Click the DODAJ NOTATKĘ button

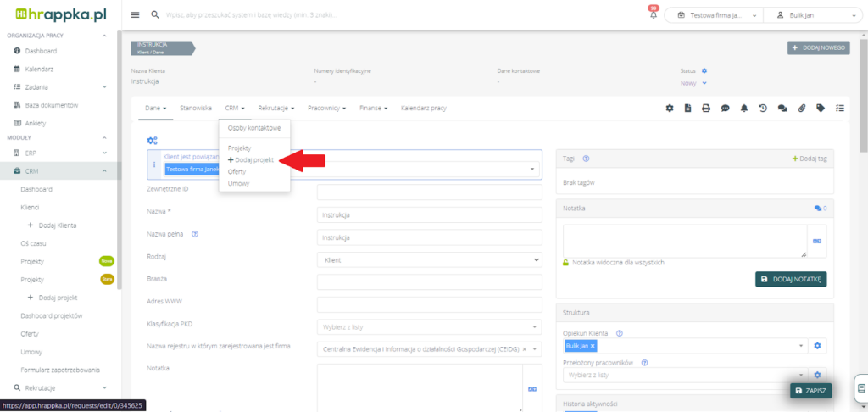tap(790, 279)
